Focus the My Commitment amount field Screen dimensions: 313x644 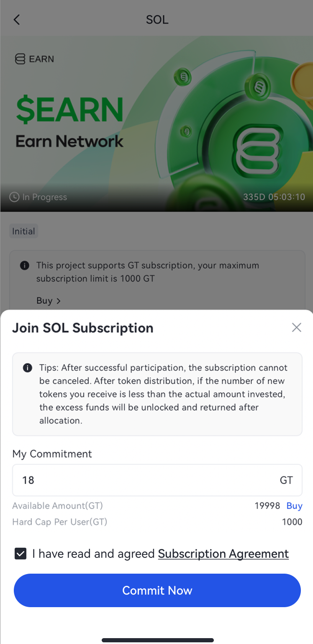click(142, 480)
